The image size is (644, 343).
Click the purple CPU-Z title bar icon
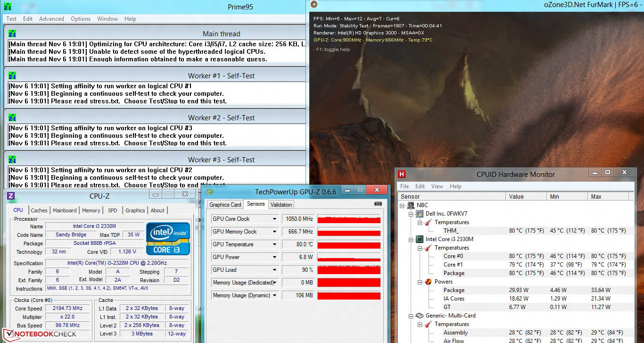[11, 196]
